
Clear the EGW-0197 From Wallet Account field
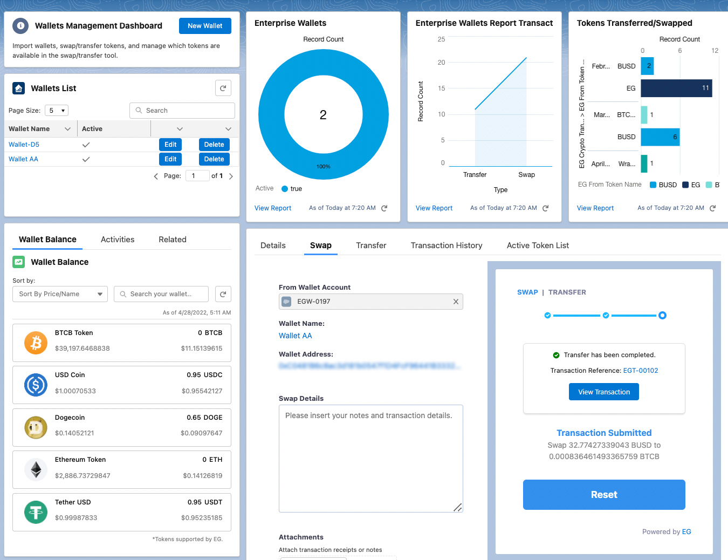pos(456,302)
